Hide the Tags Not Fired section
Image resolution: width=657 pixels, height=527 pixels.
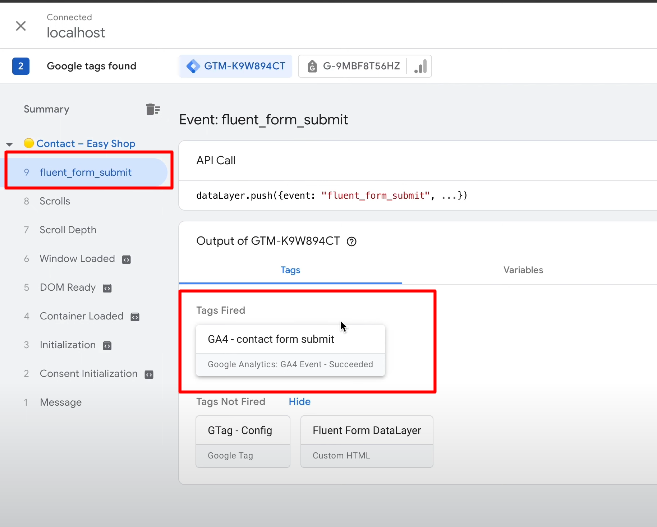tap(300, 401)
